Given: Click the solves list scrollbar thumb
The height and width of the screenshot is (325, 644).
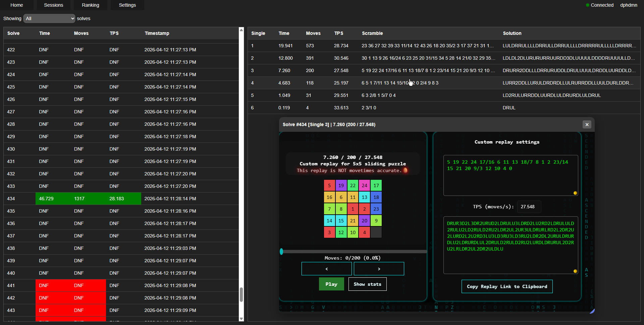Looking at the screenshot, I should 241,294.
